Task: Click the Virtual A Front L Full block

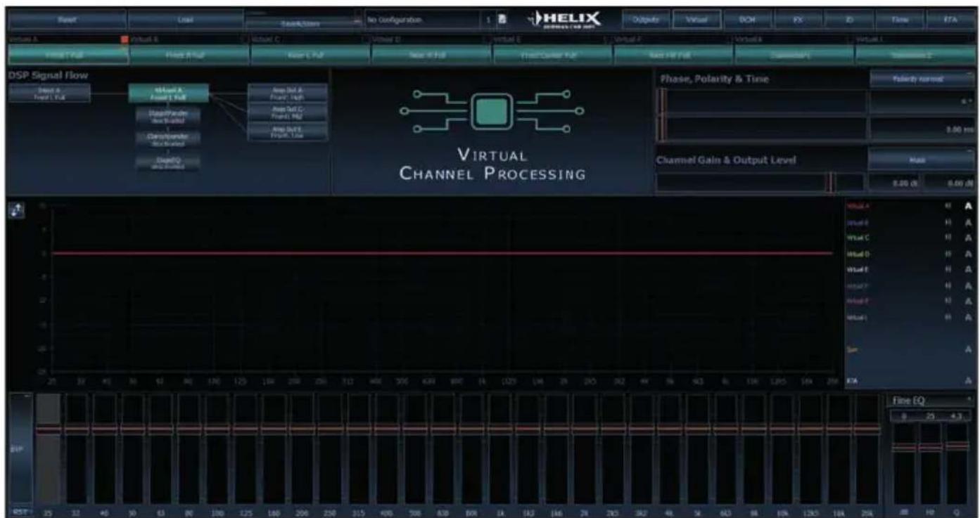Action: click(x=167, y=93)
